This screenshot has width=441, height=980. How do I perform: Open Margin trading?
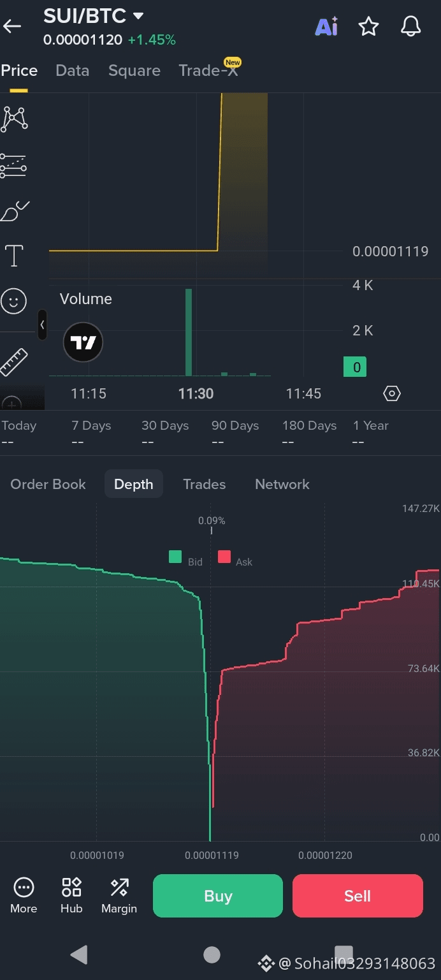(x=119, y=895)
